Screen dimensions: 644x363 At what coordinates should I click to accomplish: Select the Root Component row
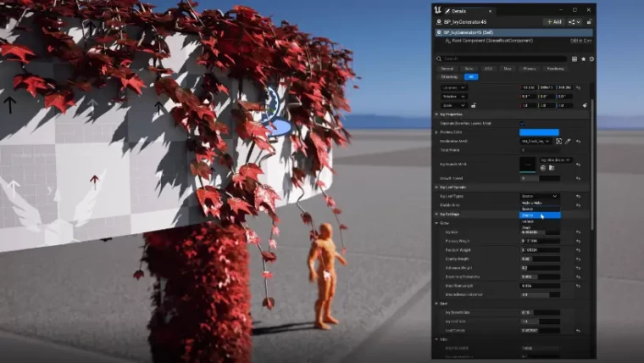[514, 41]
